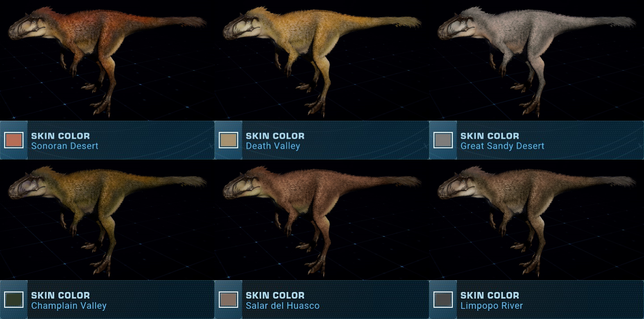Select the Limpopo River skin color label
Image resolution: width=644 pixels, height=319 pixels.
pyautogui.click(x=492, y=306)
